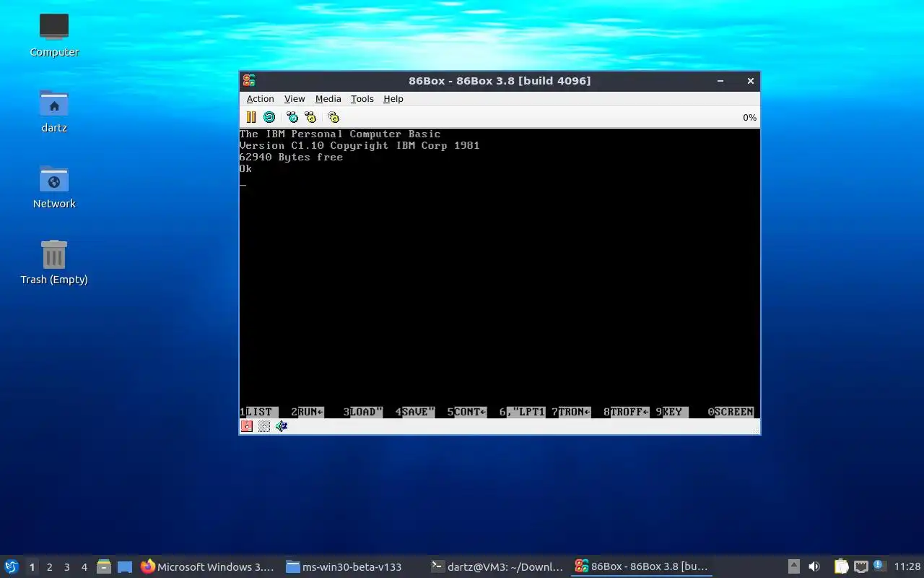The width and height of the screenshot is (924, 578).
Task: Switch to ms-win30-beta-v133 folder task
Action: point(344,567)
